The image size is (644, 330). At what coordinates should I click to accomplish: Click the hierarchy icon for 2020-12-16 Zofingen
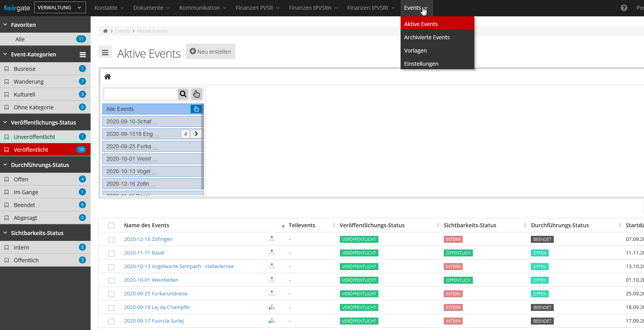click(272, 239)
